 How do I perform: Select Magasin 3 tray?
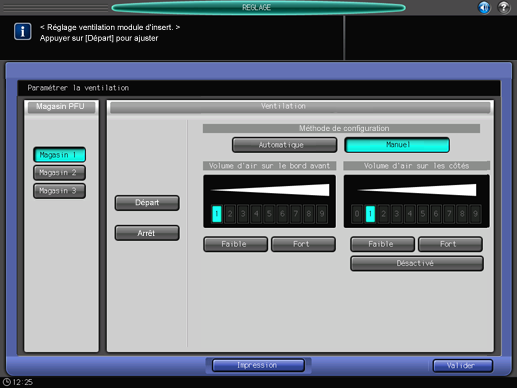click(x=59, y=191)
